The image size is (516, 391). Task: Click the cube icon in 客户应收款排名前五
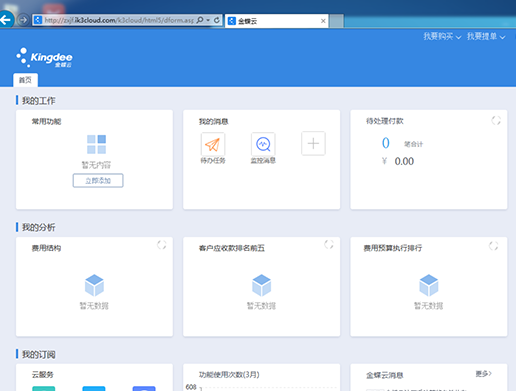tap(262, 285)
